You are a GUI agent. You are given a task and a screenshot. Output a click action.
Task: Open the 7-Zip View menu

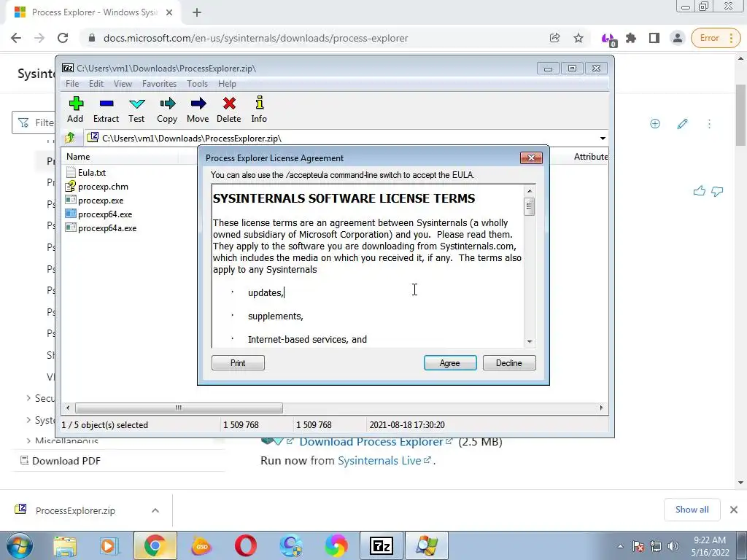[x=123, y=84]
